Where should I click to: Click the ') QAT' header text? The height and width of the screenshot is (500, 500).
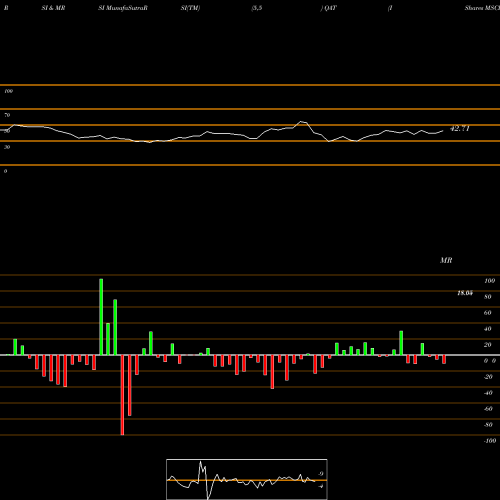point(329,8)
